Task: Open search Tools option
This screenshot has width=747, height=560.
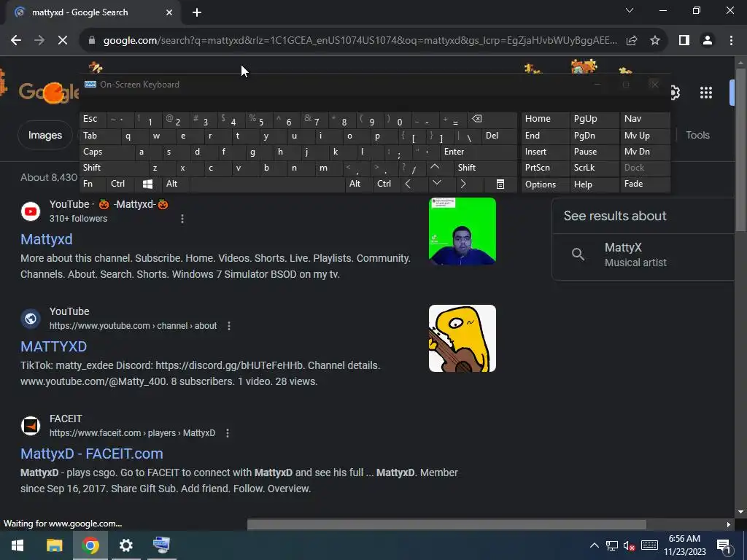Action: coord(697,135)
